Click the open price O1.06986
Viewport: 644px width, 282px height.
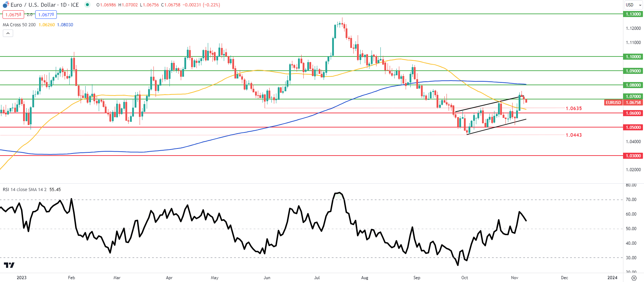pos(106,5)
